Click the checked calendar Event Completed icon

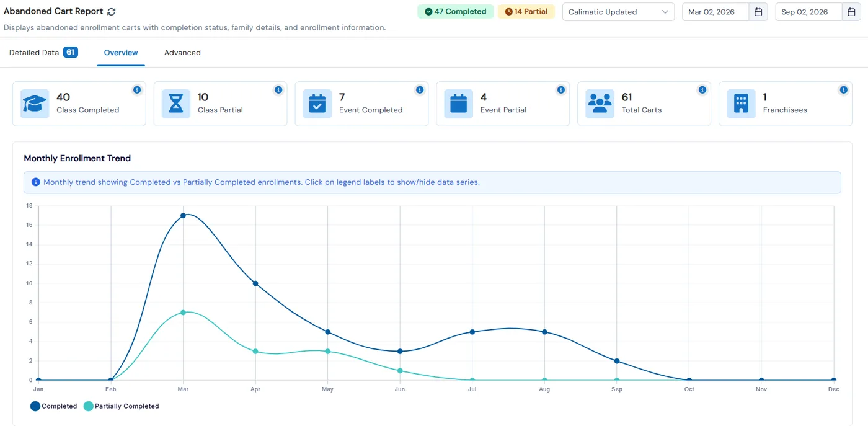pos(317,104)
